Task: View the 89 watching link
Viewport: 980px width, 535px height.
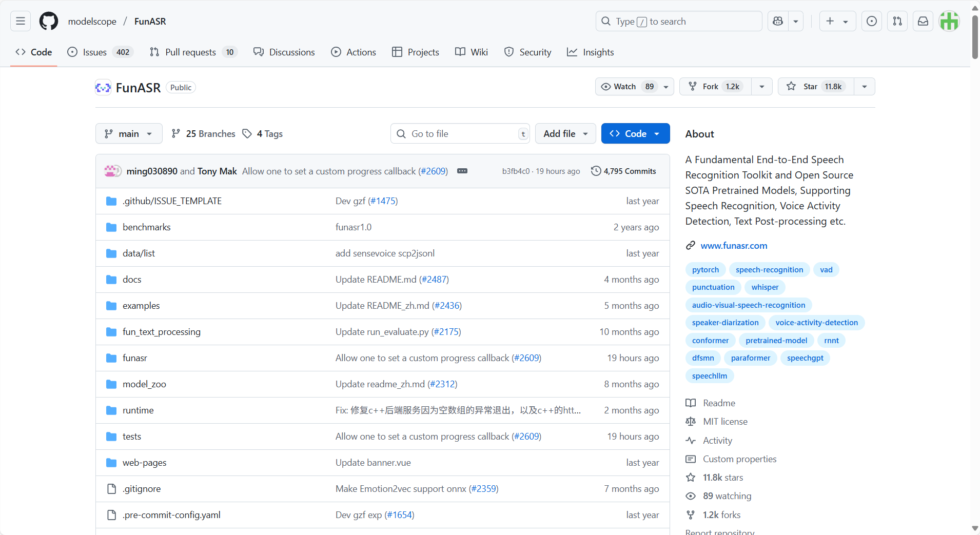Action: [x=719, y=496]
